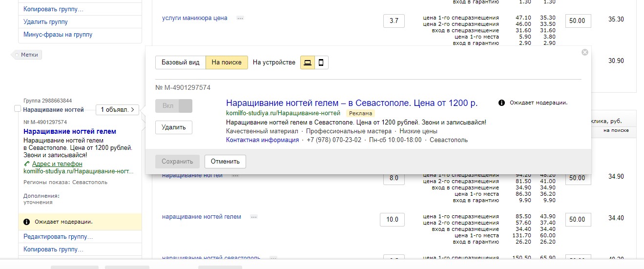Click phone icon beside Адрес и телефон

click(x=26, y=164)
